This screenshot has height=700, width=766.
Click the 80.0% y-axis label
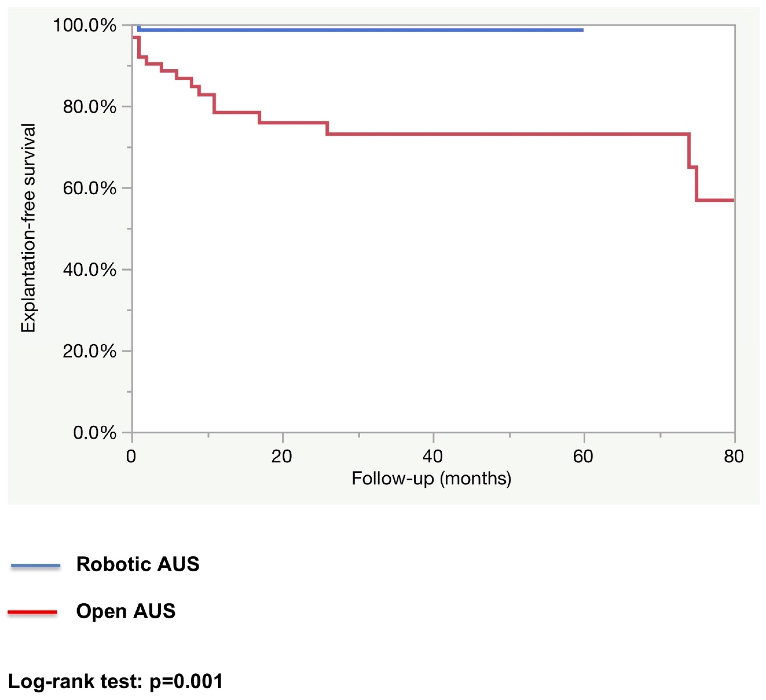pyautogui.click(x=90, y=107)
